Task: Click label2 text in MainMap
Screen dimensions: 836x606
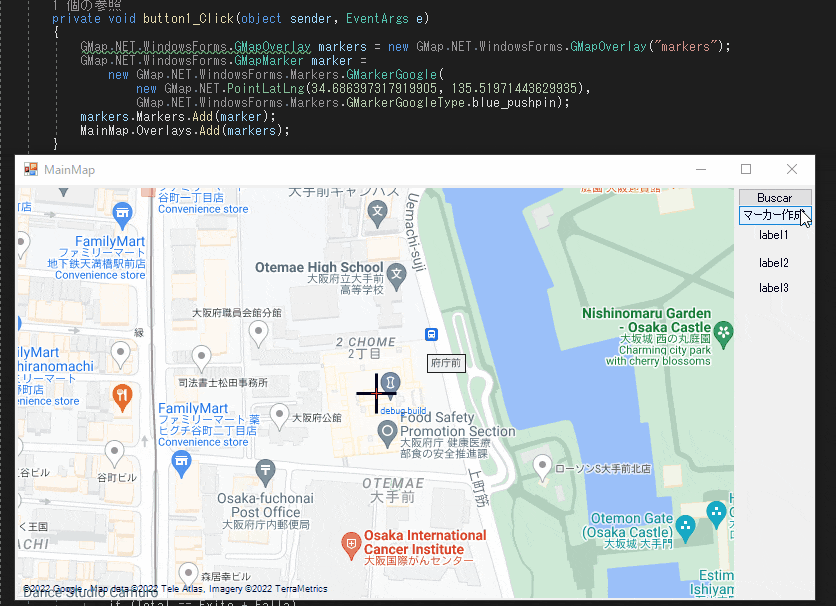Action: click(x=774, y=263)
